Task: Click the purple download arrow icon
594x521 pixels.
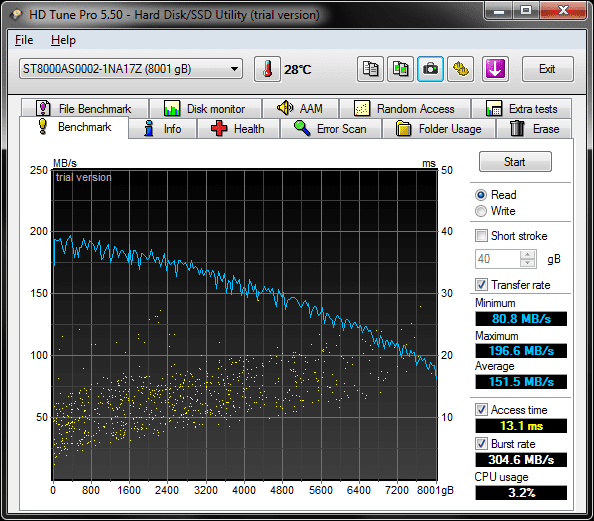Action: (495, 69)
